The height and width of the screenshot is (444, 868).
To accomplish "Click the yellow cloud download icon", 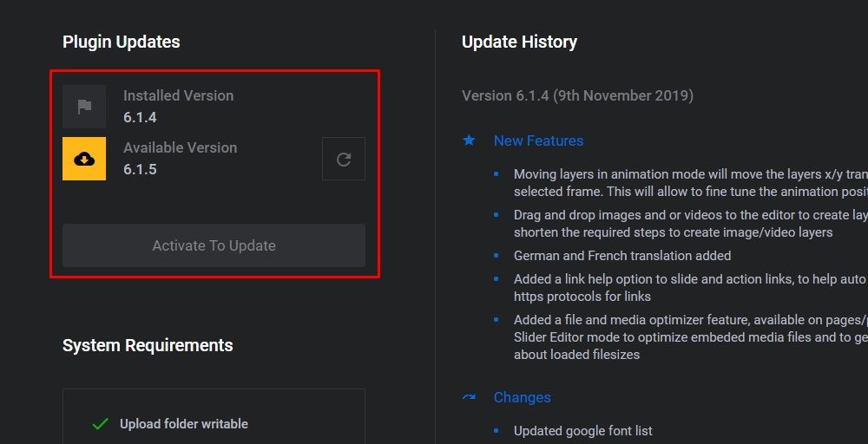I will 84,159.
